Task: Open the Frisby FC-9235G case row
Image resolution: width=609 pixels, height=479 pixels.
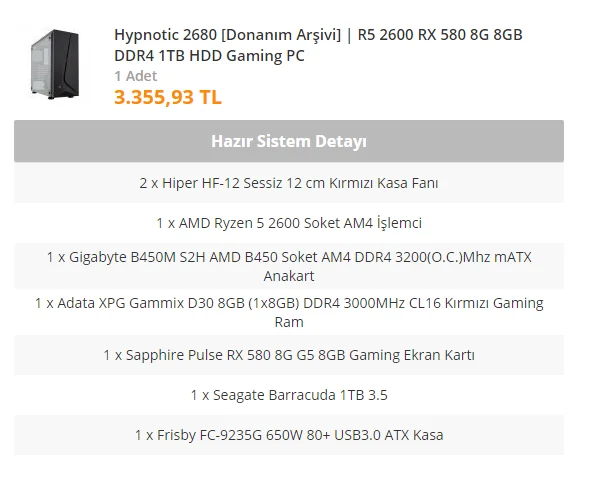Action: (x=288, y=435)
